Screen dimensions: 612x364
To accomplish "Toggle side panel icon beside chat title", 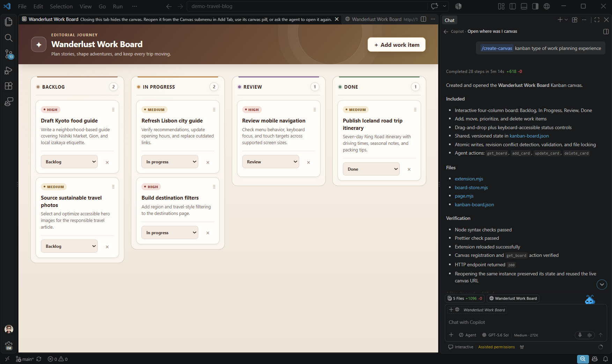I will tap(606, 31).
